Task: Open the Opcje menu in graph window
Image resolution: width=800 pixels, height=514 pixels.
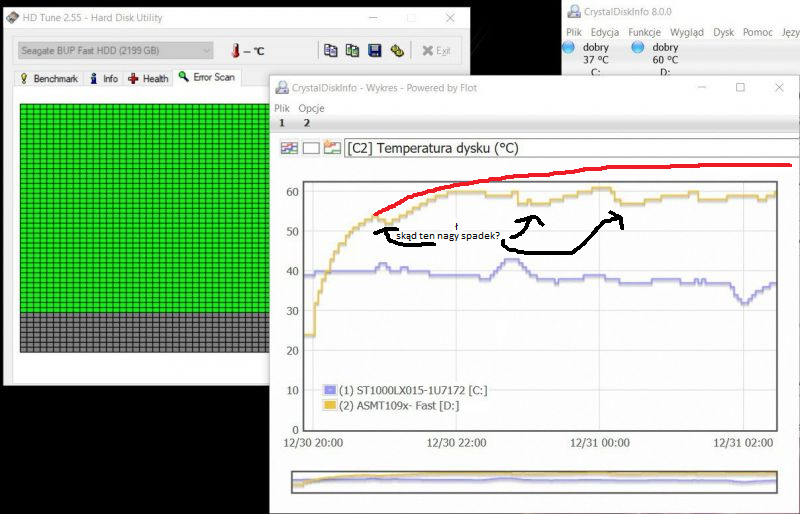Action: click(311, 108)
